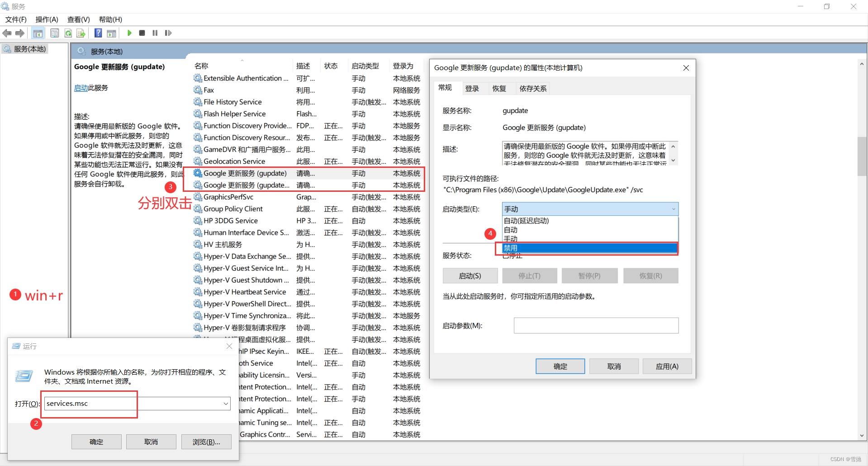Click gear icon of HP 3DDG Service row
Image resolution: width=868 pixels, height=466 pixels.
coord(198,221)
